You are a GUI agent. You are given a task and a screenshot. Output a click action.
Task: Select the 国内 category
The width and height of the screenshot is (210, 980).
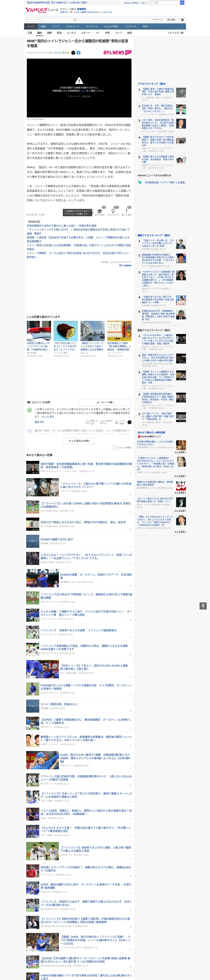tap(40, 33)
